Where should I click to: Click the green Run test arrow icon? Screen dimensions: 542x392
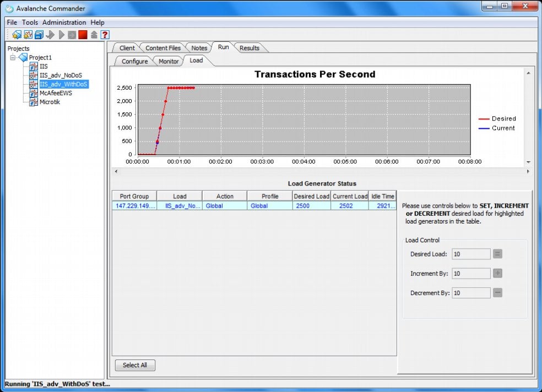(x=61, y=34)
